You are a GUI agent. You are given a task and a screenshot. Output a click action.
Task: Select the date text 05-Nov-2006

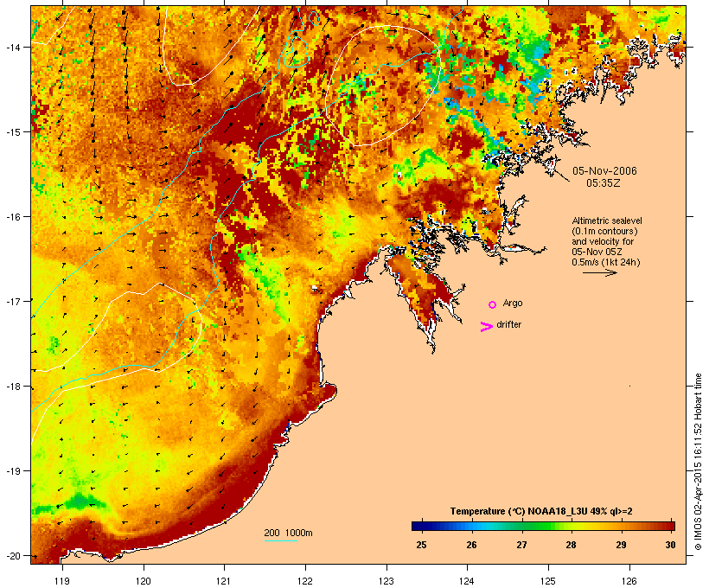[x=604, y=171]
